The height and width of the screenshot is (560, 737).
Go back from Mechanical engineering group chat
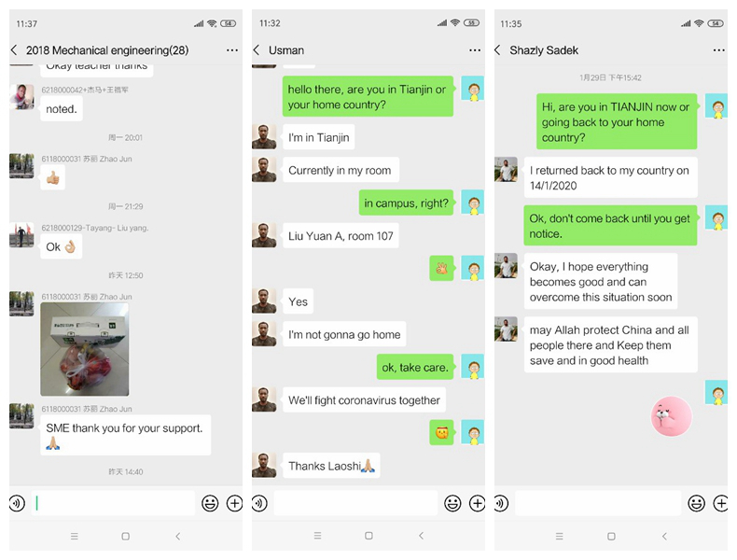click(x=14, y=49)
